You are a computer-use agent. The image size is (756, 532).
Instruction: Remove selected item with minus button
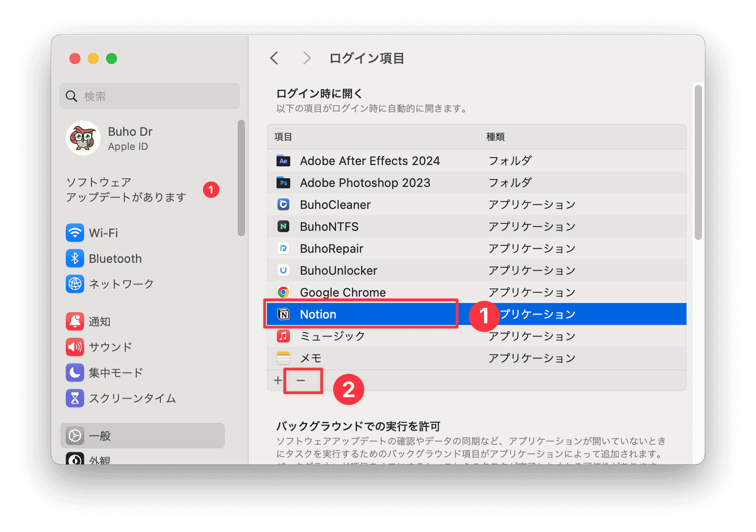(301, 380)
